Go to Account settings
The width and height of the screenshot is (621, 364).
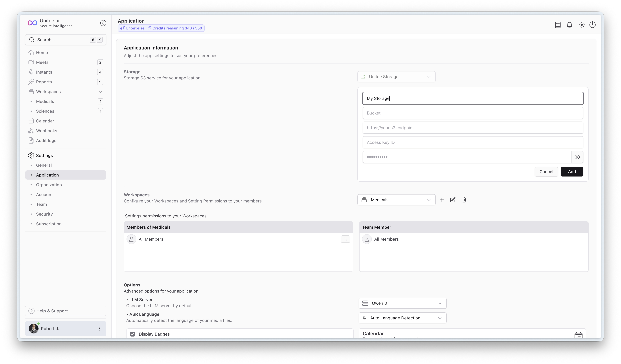(66, 195)
